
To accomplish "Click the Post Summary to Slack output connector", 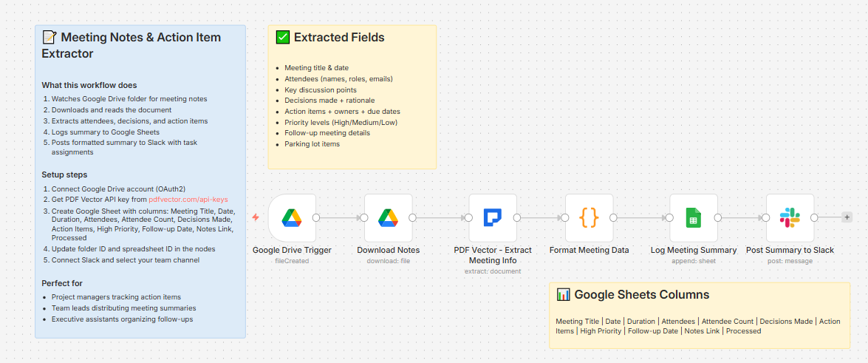I will point(814,217).
